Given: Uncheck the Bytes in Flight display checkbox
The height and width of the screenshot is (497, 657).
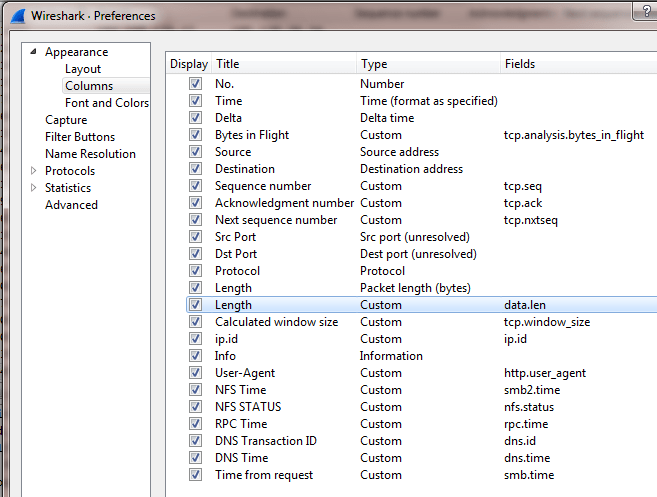Looking at the screenshot, I should coord(195,135).
